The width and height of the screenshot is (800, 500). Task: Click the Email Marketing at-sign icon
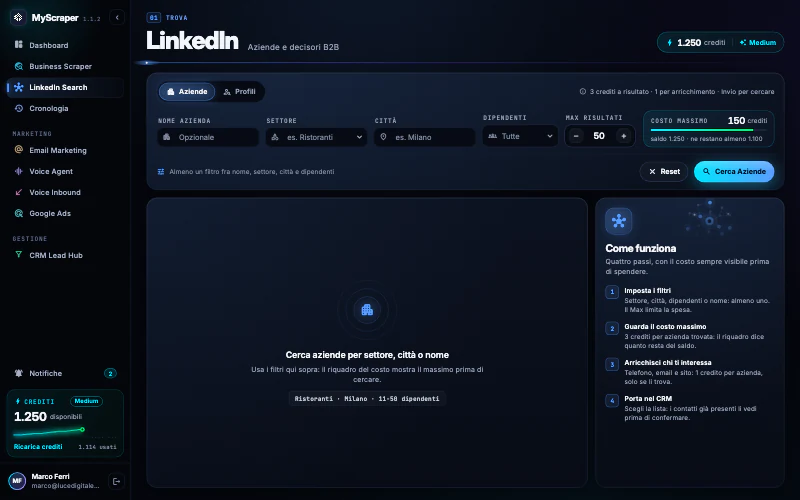tap(19, 149)
